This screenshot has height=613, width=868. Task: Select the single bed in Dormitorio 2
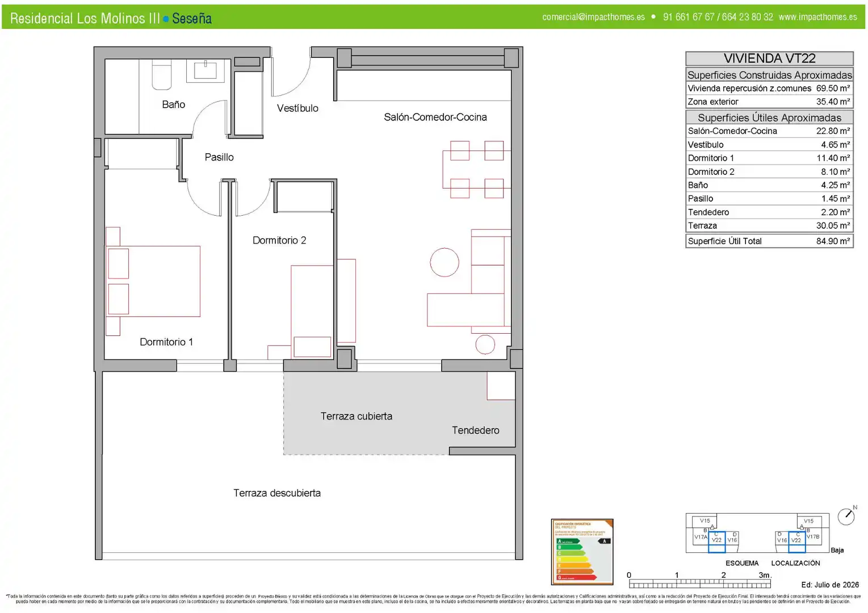point(312,312)
